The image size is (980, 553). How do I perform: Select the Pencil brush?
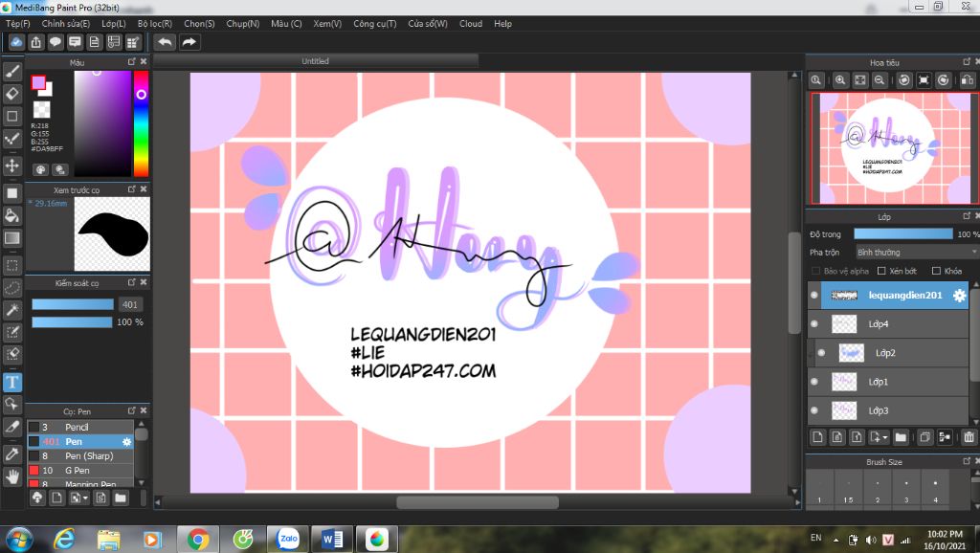click(80, 428)
